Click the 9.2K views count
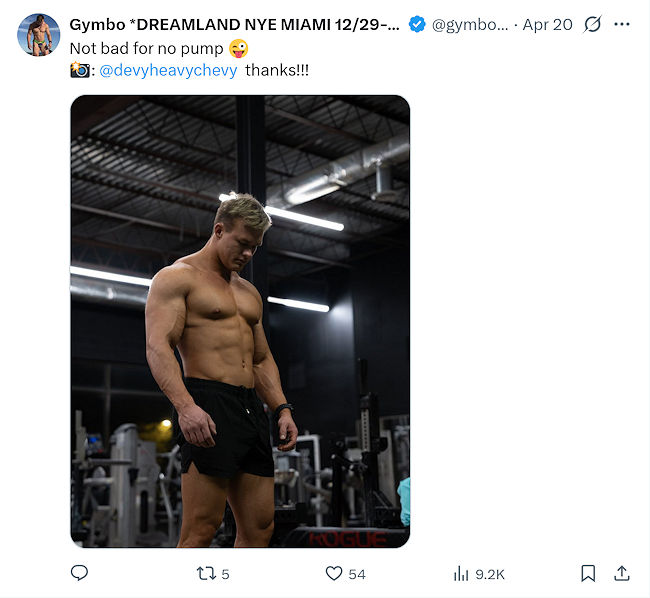650x598 pixels. pos(490,574)
